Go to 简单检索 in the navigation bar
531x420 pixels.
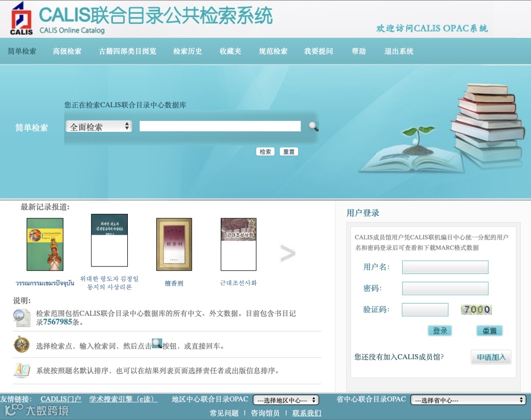coord(22,51)
